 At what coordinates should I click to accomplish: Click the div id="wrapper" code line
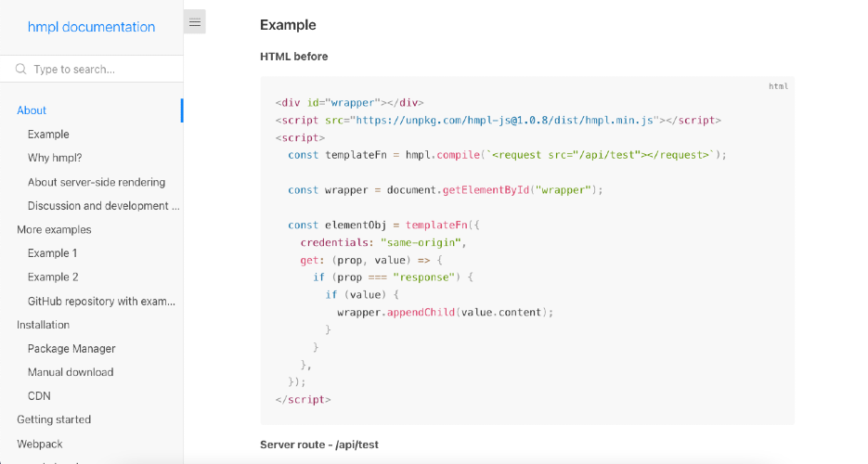coord(349,103)
